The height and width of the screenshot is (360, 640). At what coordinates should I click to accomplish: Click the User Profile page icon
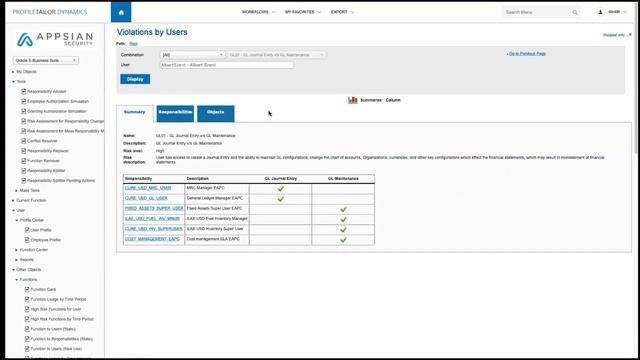[27, 230]
